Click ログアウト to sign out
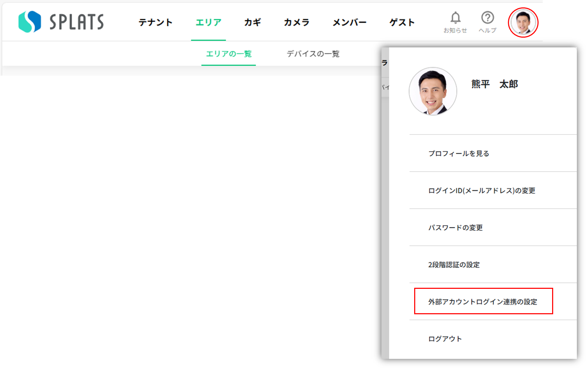Screen dimensions: 588x370 click(x=445, y=339)
